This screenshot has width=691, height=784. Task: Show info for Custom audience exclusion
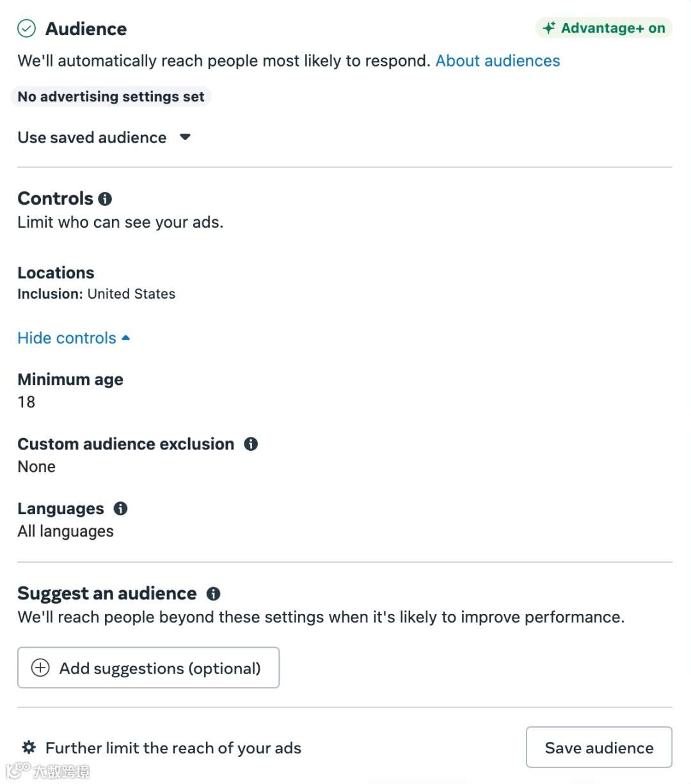coord(251,444)
